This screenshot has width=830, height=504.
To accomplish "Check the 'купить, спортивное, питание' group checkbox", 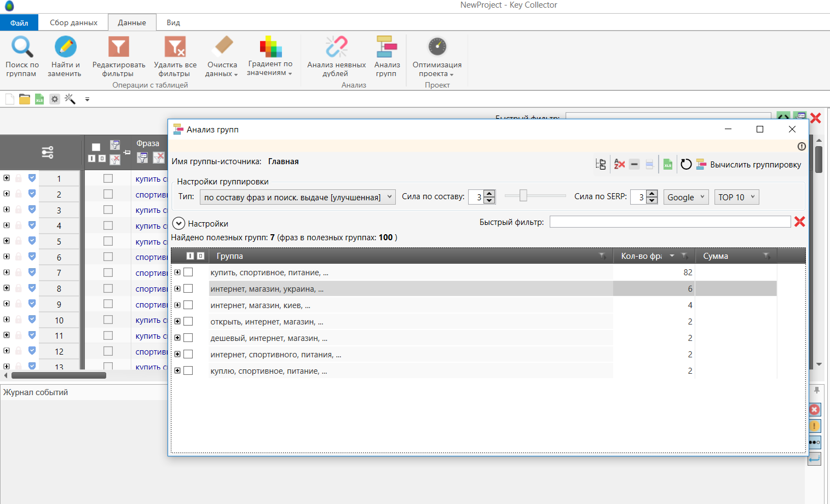I will (188, 273).
